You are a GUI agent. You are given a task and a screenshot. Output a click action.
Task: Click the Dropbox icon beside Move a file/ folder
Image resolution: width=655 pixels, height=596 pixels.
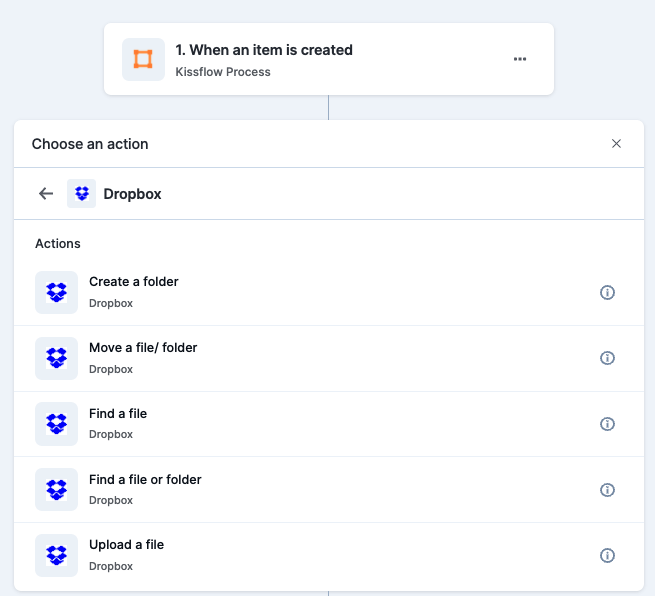(x=57, y=358)
